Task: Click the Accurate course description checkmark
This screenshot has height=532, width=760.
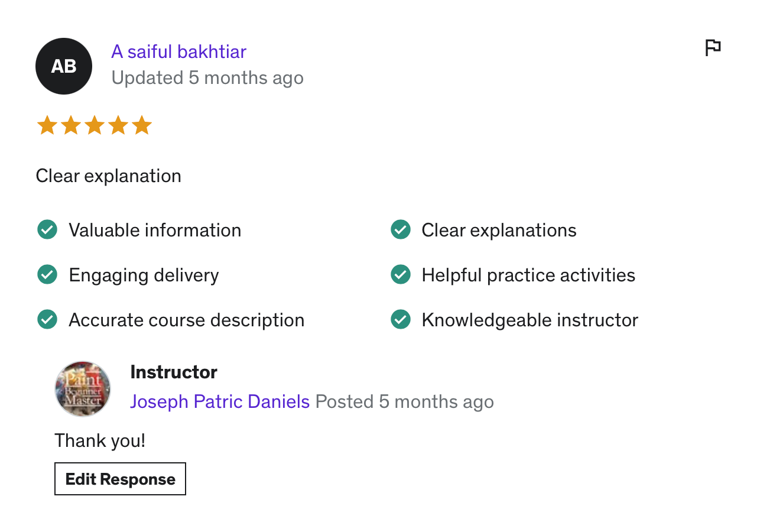Action: tap(47, 319)
